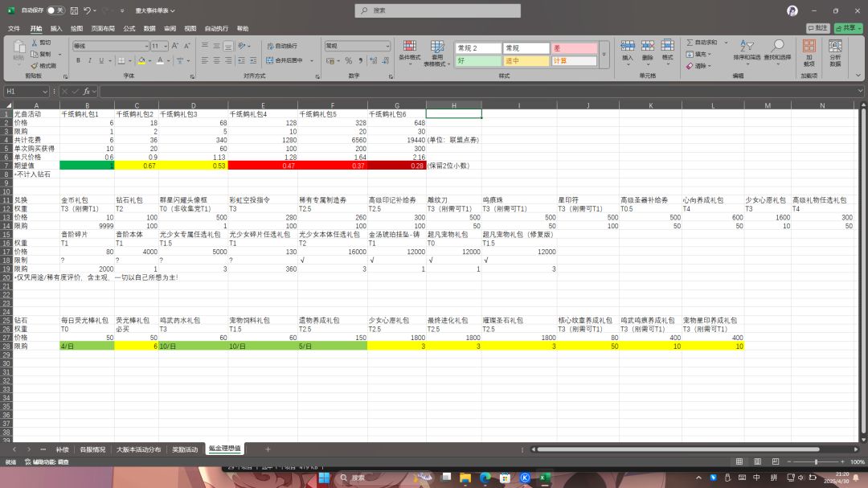The height and width of the screenshot is (488, 868).
Task: Open Conditional Formatting in the ribbon
Action: (410, 53)
